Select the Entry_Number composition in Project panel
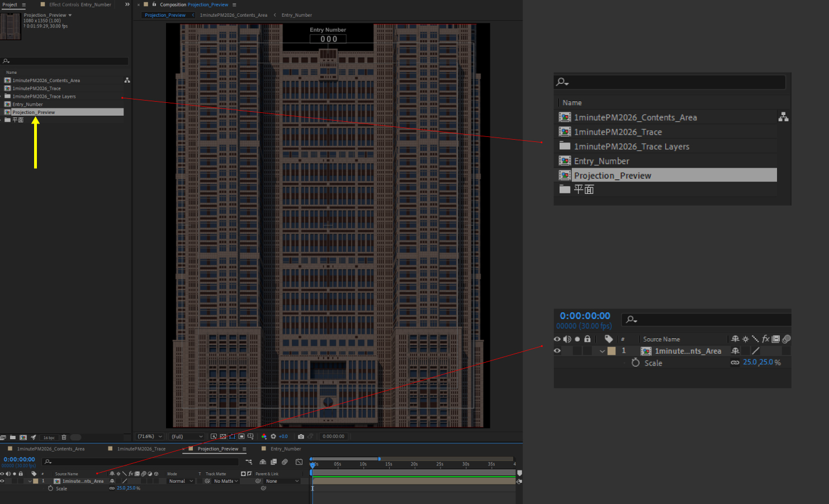This screenshot has height=504, width=829. point(27,104)
